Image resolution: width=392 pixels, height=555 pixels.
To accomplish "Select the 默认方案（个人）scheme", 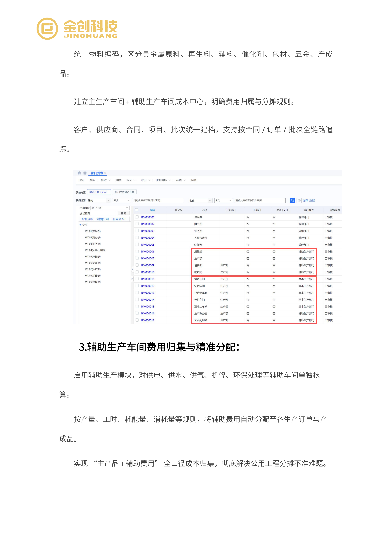I will click(99, 192).
